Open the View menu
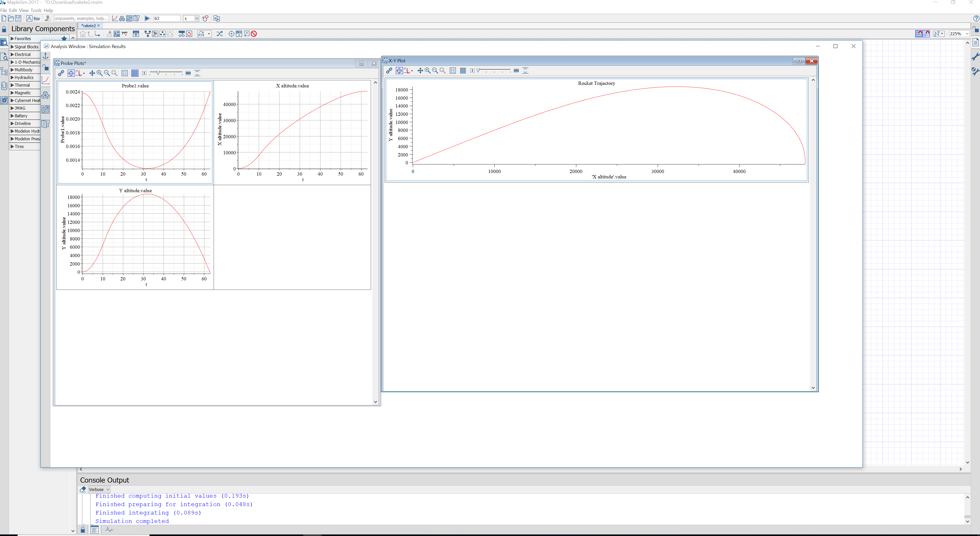The height and width of the screenshot is (536, 980). [24, 10]
